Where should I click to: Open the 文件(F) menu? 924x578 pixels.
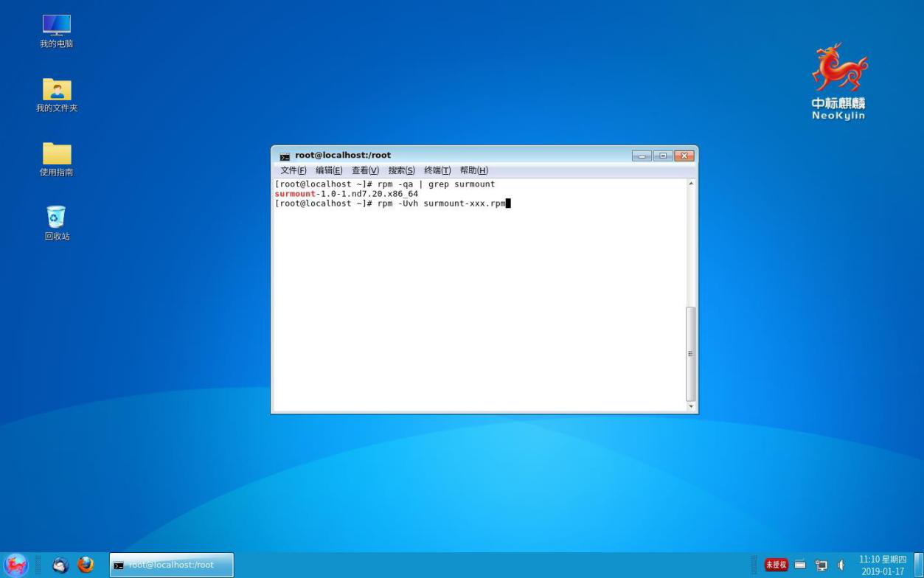[293, 170]
